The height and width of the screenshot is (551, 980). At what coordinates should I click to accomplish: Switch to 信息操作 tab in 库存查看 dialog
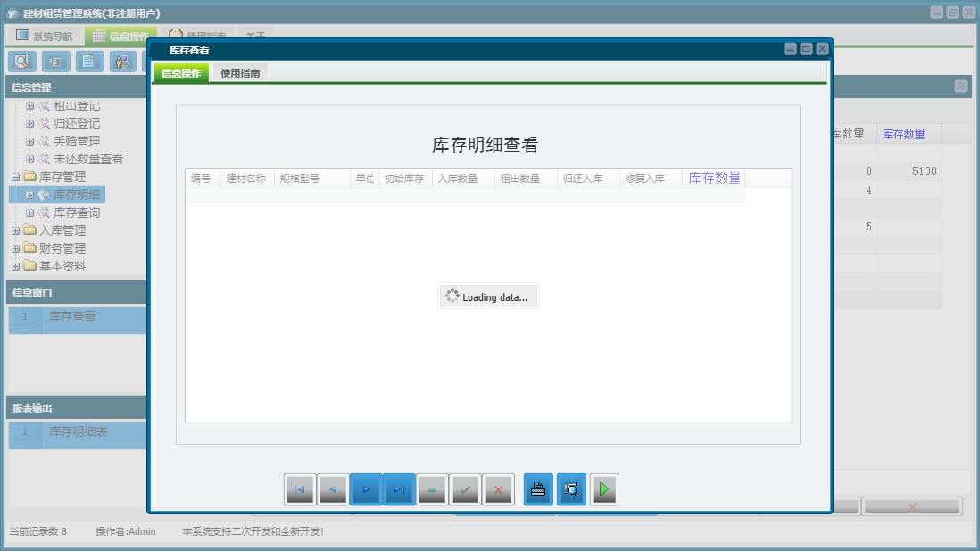pos(181,73)
